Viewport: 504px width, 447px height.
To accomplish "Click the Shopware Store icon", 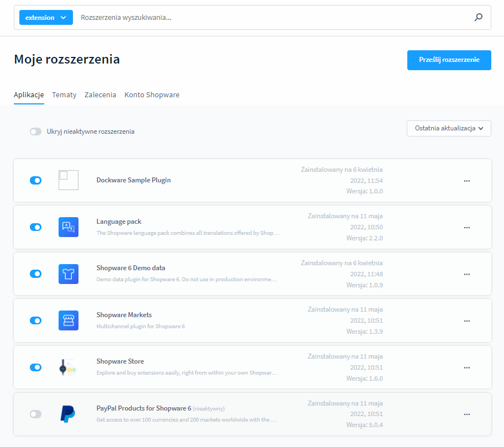I will pos(69,367).
